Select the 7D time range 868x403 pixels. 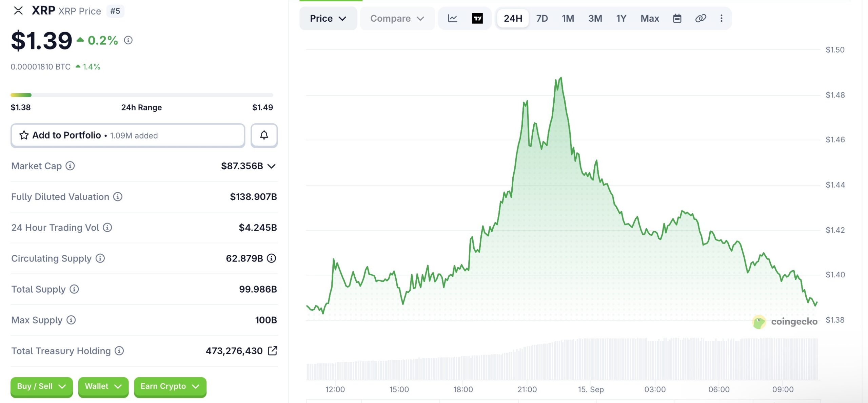click(542, 18)
